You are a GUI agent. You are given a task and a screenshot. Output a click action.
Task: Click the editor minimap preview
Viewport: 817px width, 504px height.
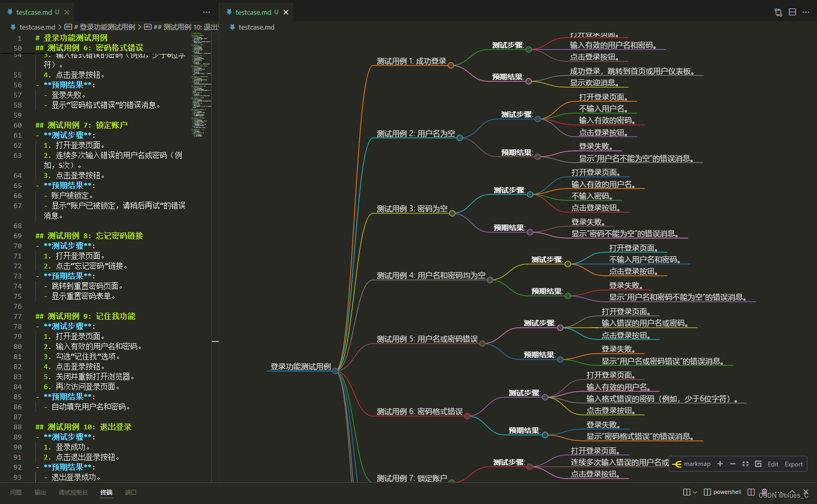[x=201, y=85]
